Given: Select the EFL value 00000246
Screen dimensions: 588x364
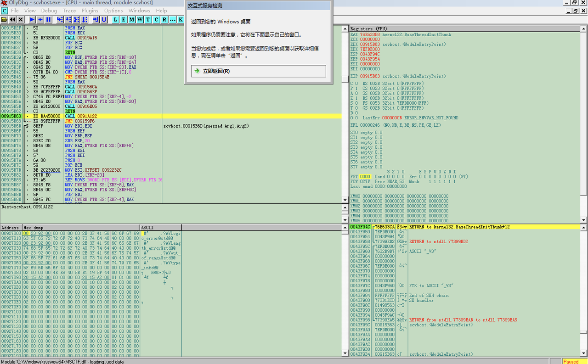Looking at the screenshot, I should 370,125.
